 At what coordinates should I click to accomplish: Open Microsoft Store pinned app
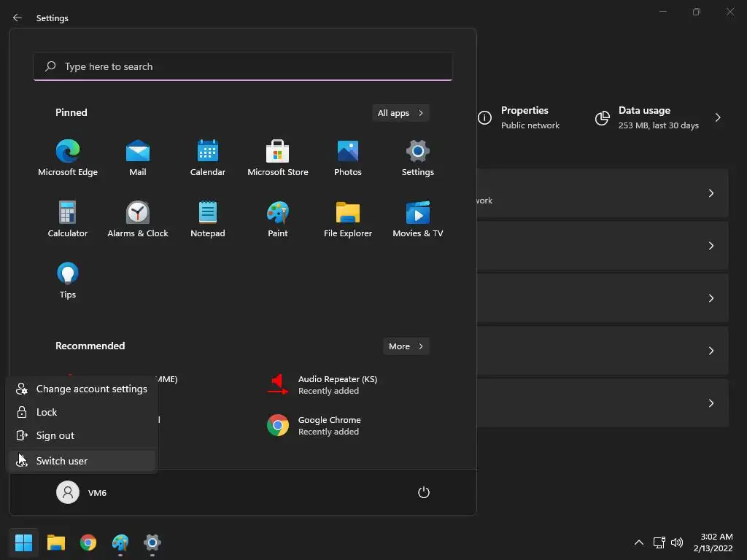point(278,158)
